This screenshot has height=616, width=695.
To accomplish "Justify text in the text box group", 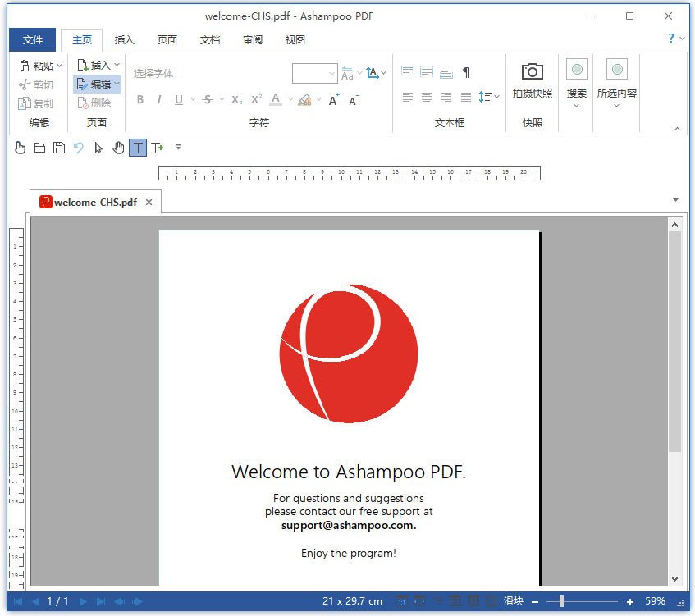I will click(x=466, y=97).
